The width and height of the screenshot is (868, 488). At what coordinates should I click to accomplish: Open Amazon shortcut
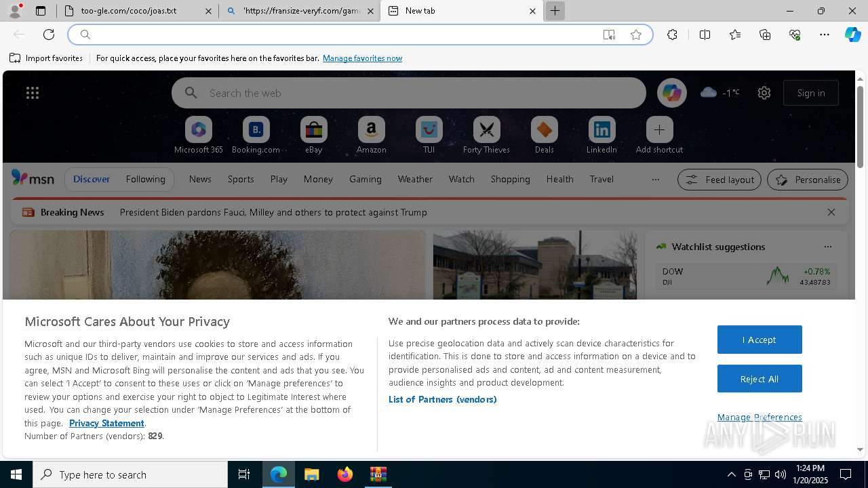(x=371, y=136)
